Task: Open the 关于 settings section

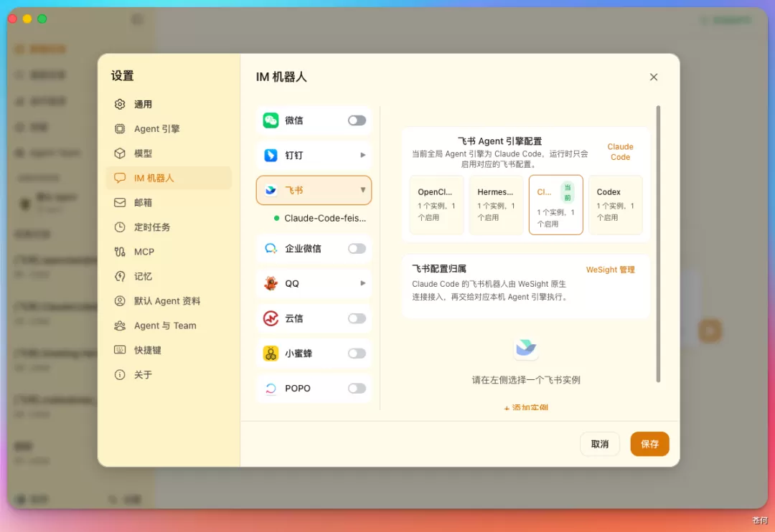Action: click(x=169, y=374)
